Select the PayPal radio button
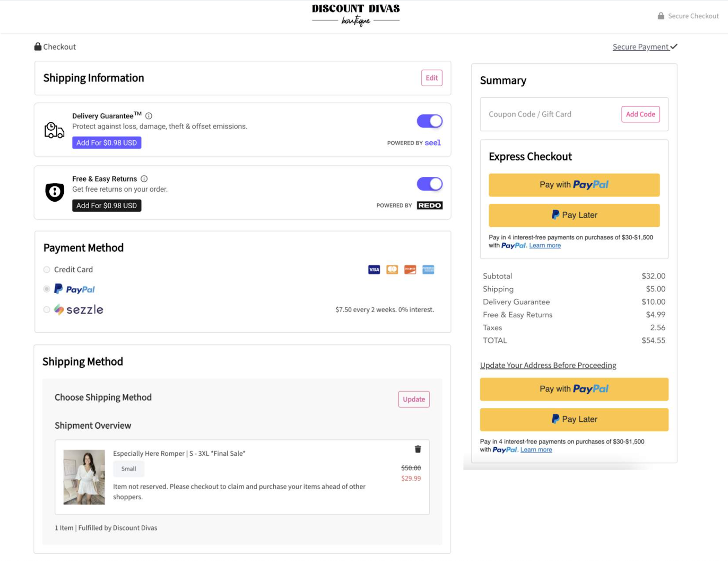Screen dimensions: 728x561 point(47,289)
